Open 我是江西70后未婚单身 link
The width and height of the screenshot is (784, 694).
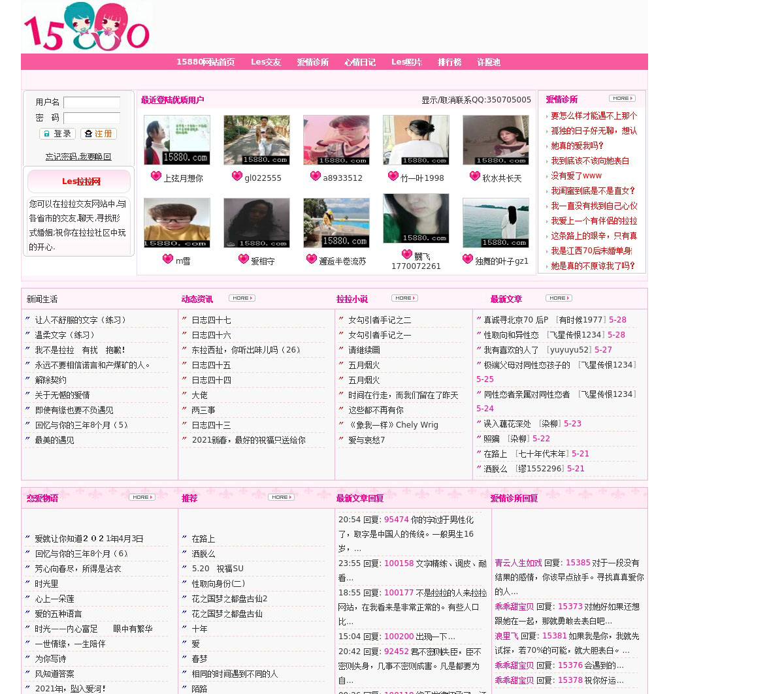tap(591, 251)
